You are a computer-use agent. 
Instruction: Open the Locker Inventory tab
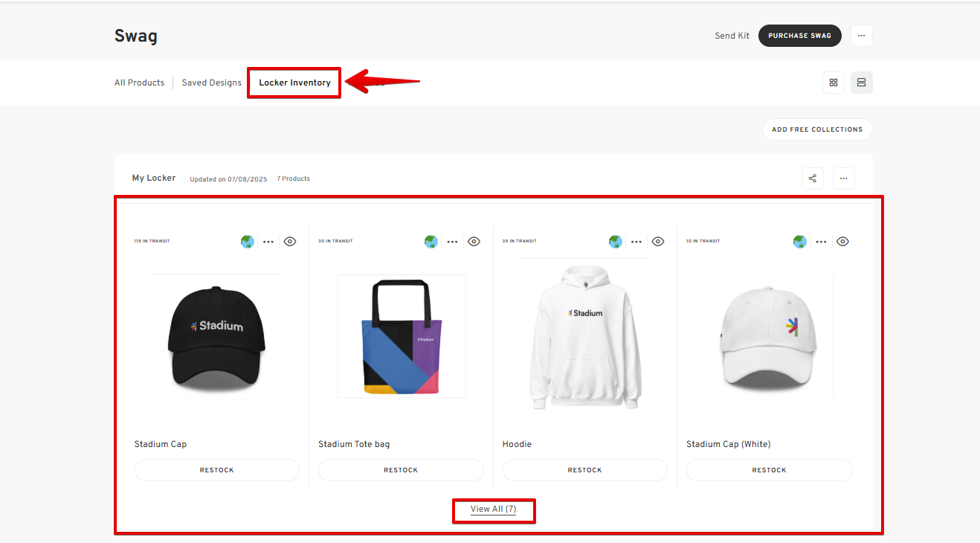click(294, 83)
